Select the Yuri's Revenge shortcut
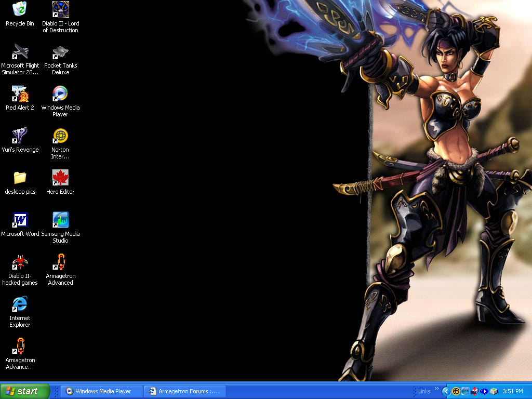 coord(20,136)
